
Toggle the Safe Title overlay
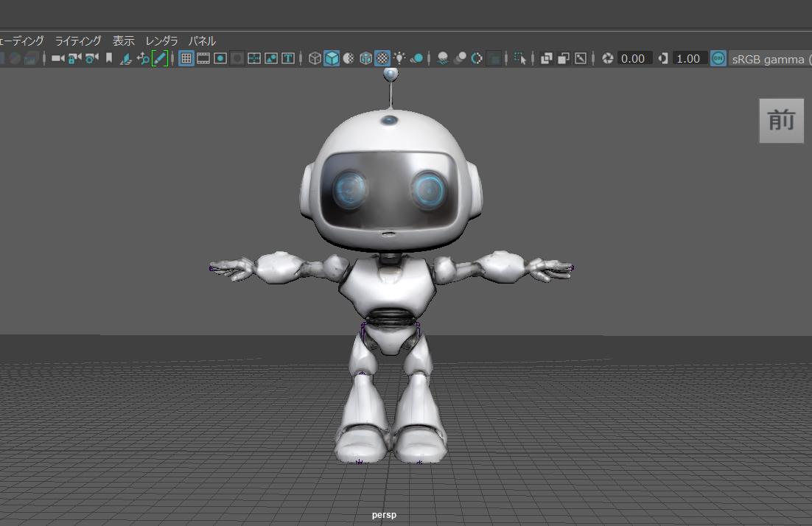tap(288, 58)
